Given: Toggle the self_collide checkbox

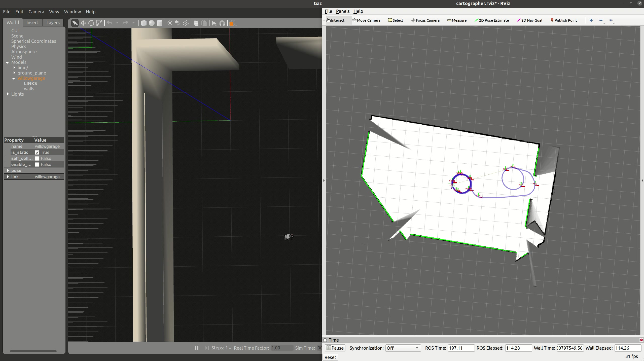Looking at the screenshot, I should (x=37, y=158).
